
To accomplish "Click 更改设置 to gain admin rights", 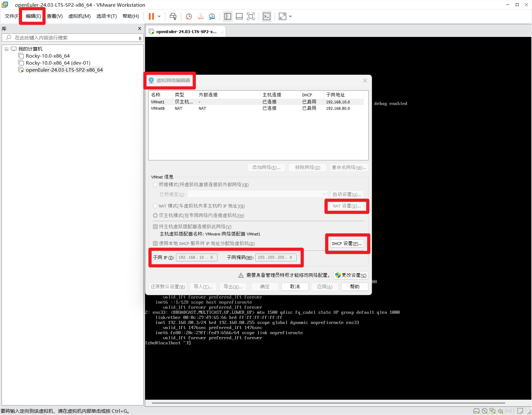I will 351,275.
